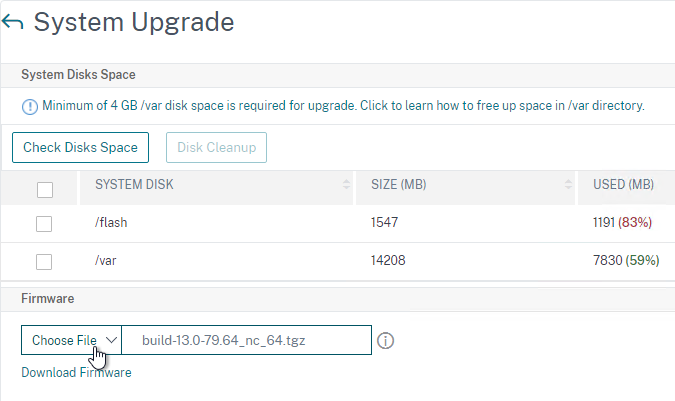Click the SYSTEM DISK column header

[134, 185]
